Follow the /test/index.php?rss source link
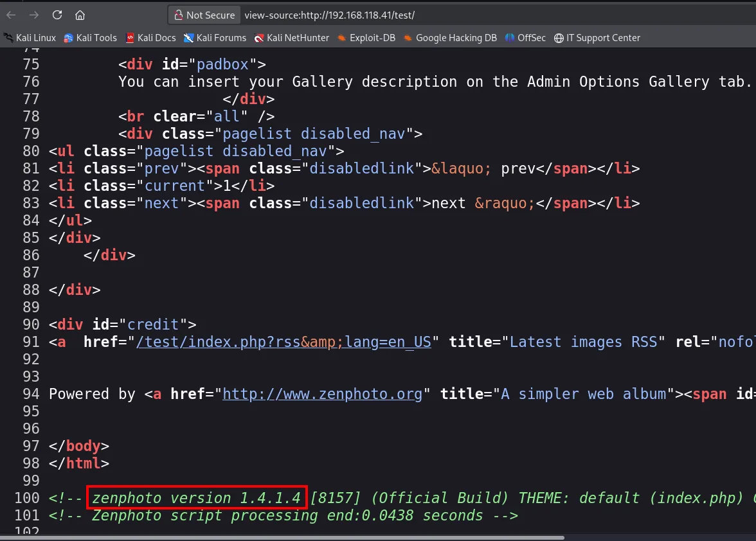 click(x=283, y=342)
